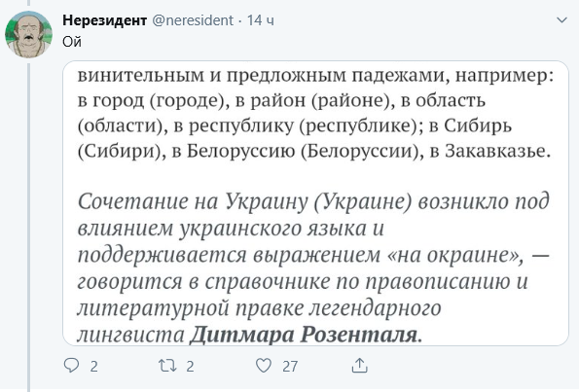Open the Нерезидент display name link
579x392 pixels.
tap(105, 20)
